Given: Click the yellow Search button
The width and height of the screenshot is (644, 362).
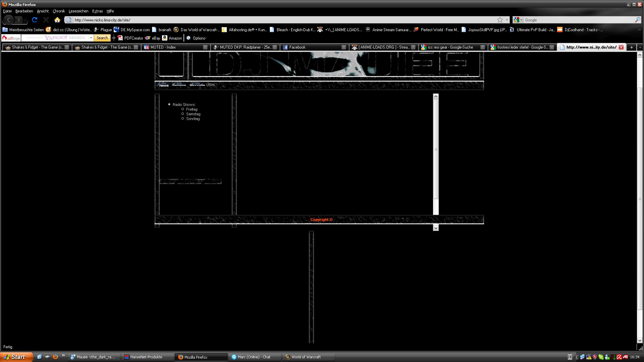Looking at the screenshot, I should tap(102, 38).
